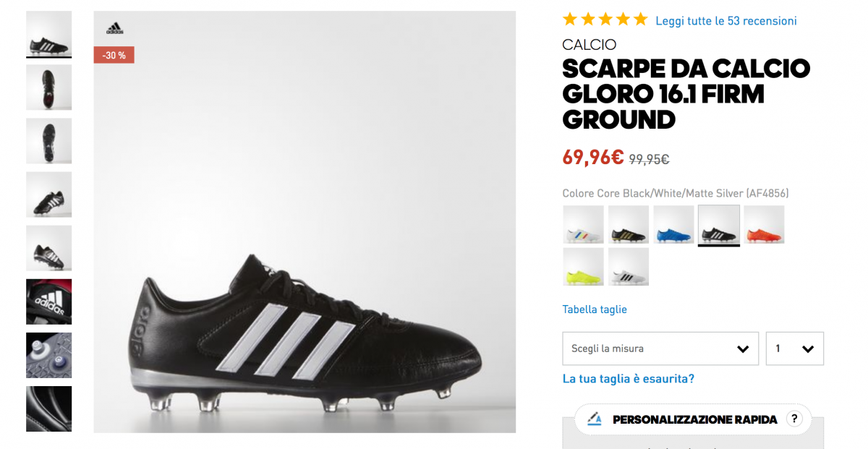
Task: Choose the blue shoe color variant
Action: coord(673,224)
